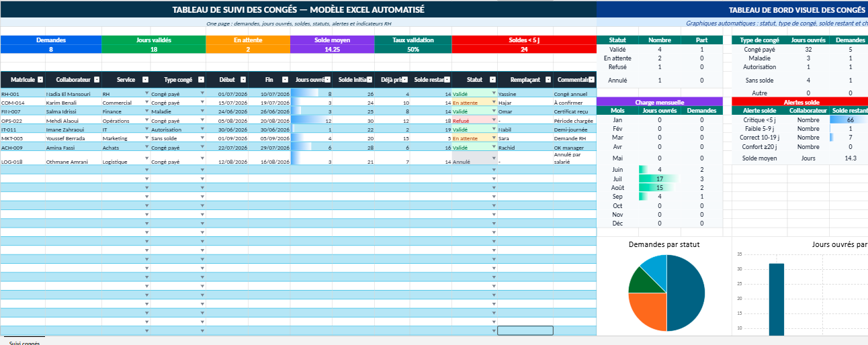
Task: Click the collaborator cell Salma Idrissi
Action: click(73, 111)
